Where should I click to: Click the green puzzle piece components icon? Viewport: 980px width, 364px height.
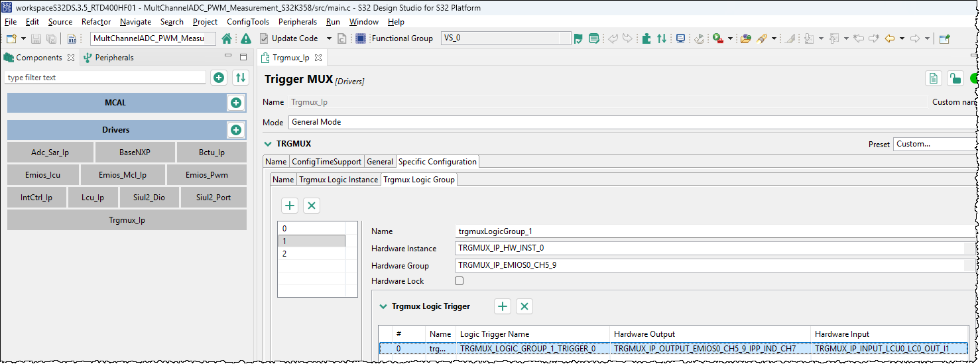coord(646,38)
